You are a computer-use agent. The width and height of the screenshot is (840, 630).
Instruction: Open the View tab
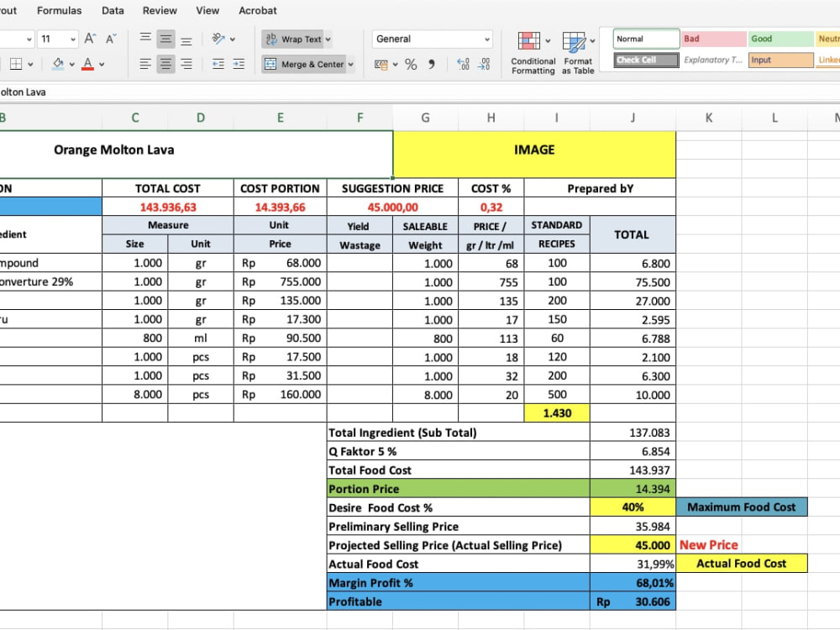207,10
